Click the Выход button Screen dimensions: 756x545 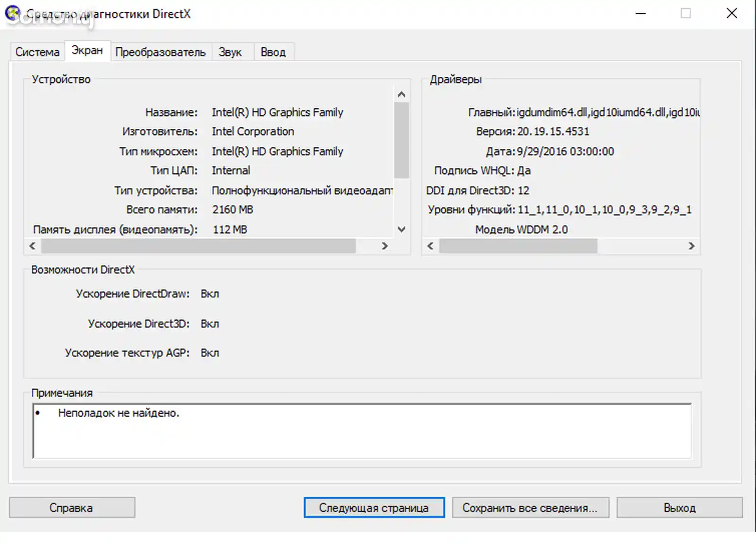click(679, 508)
